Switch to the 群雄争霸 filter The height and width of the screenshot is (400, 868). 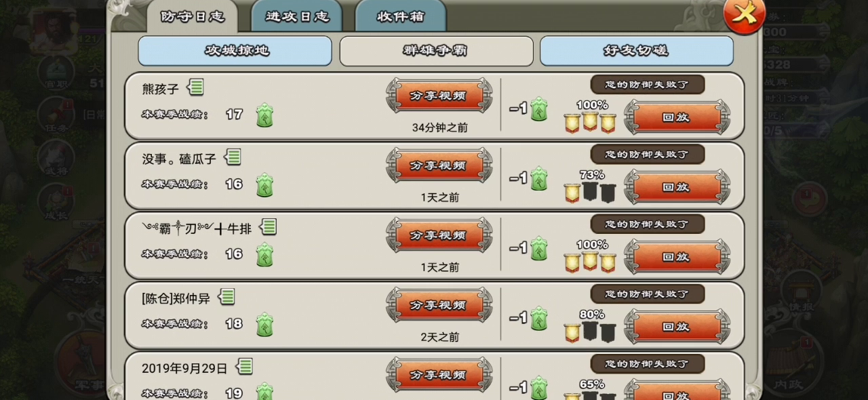pos(436,51)
